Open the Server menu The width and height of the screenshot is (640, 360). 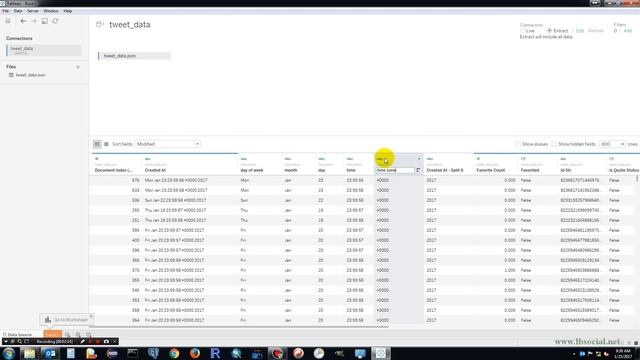click(33, 11)
